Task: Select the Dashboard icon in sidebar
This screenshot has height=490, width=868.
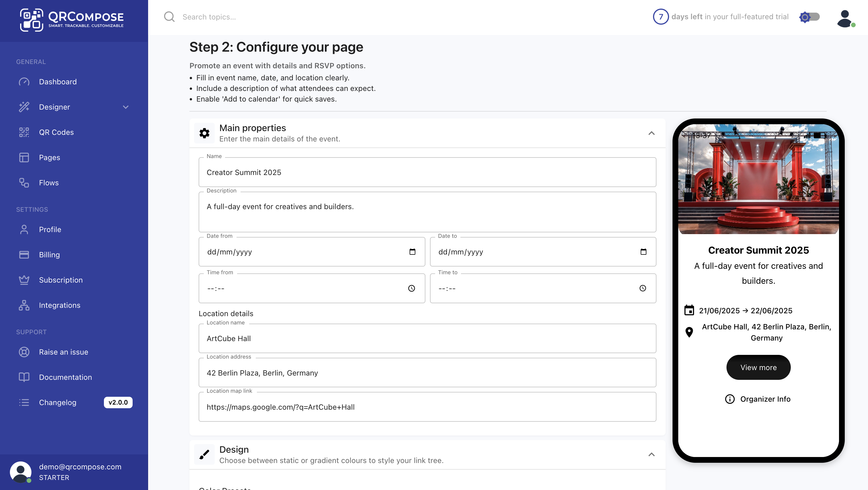Action: pos(24,82)
